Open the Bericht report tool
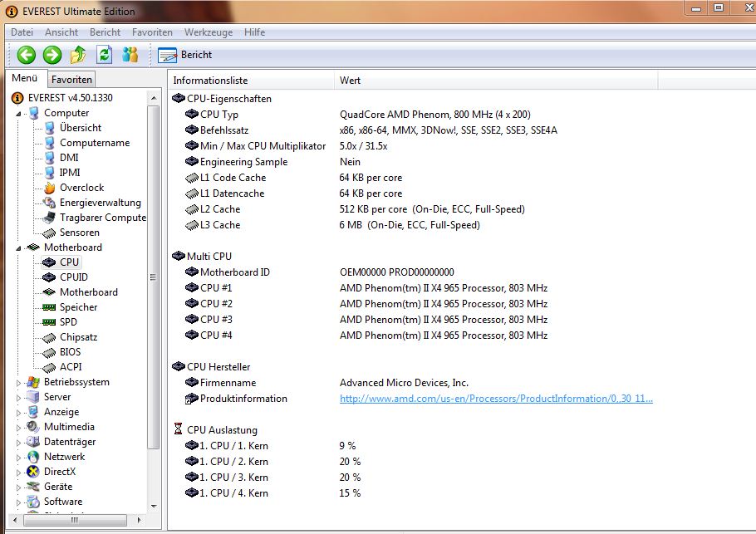The height and width of the screenshot is (534, 756). pos(185,55)
